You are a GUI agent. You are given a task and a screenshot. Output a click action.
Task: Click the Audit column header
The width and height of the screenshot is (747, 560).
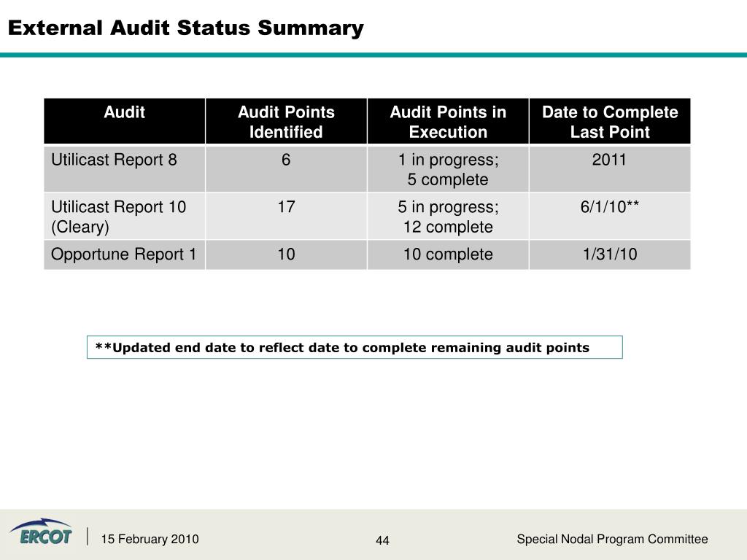pyautogui.click(x=124, y=121)
